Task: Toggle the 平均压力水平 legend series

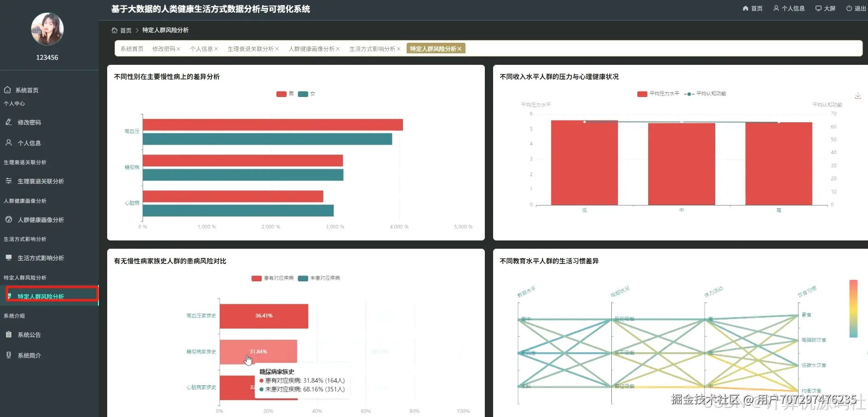Action: point(658,94)
